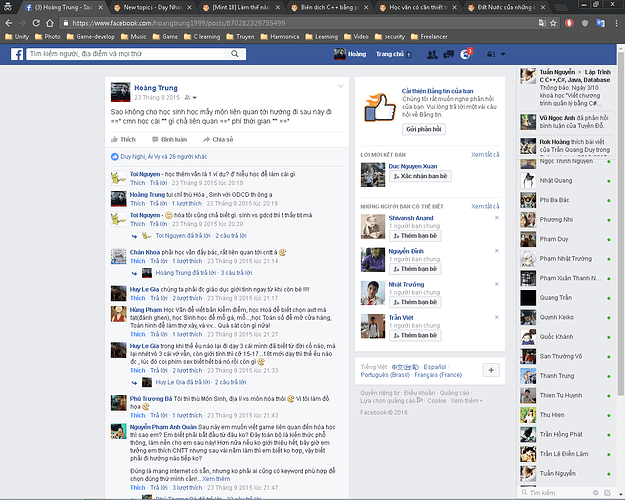Viewport: 625px width, 500px height.
Task: Click the address bar URL
Action: point(179,23)
